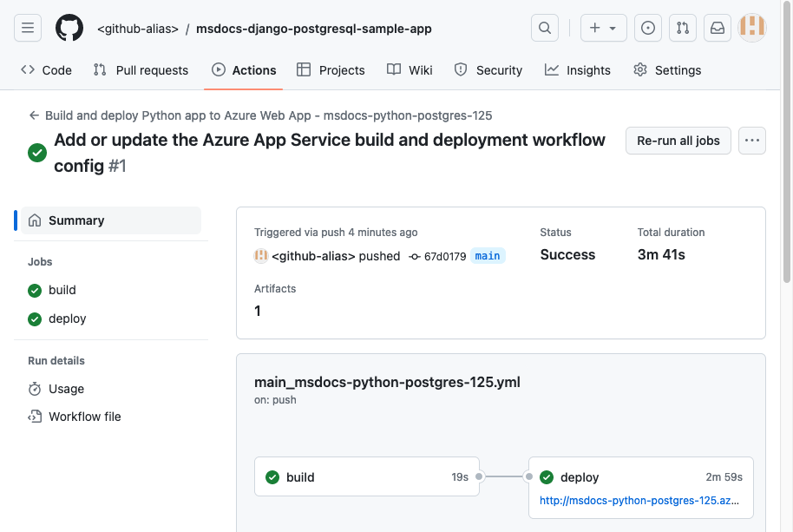Viewport: 793px width, 532px height.
Task: Switch to the Security tab
Action: pos(488,70)
